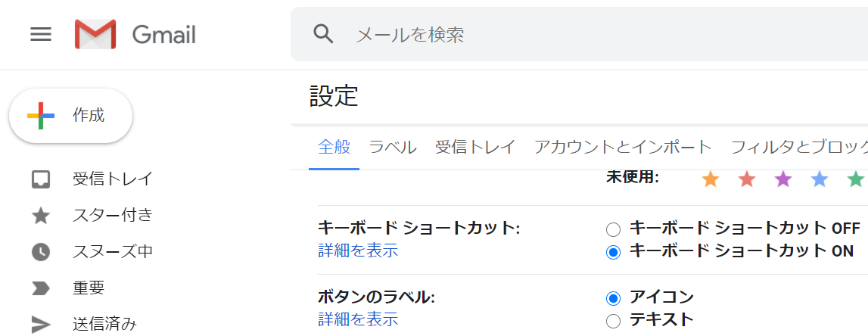Screen dimensions: 868x336
Task: Select アイコン button label option
Action: [614, 298]
